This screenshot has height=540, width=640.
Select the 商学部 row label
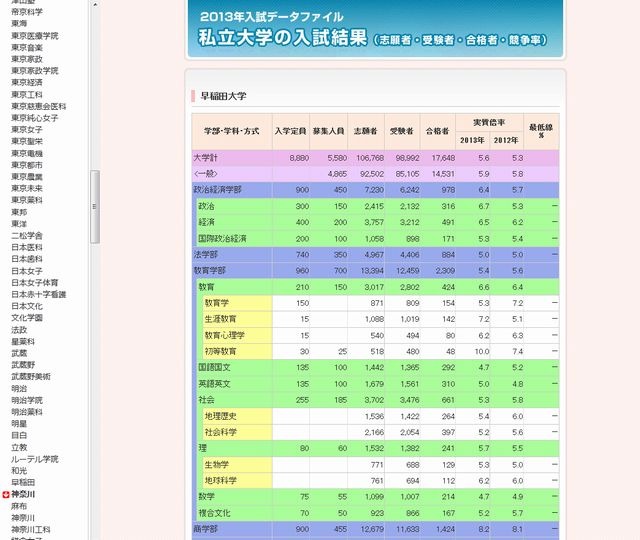pyautogui.click(x=205, y=529)
